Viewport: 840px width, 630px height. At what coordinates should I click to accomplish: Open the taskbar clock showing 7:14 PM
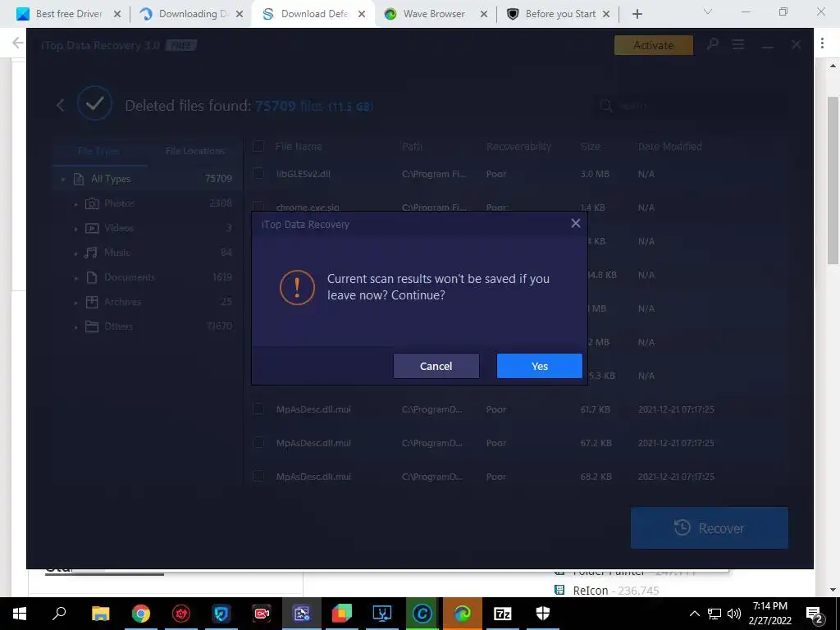coord(769,614)
